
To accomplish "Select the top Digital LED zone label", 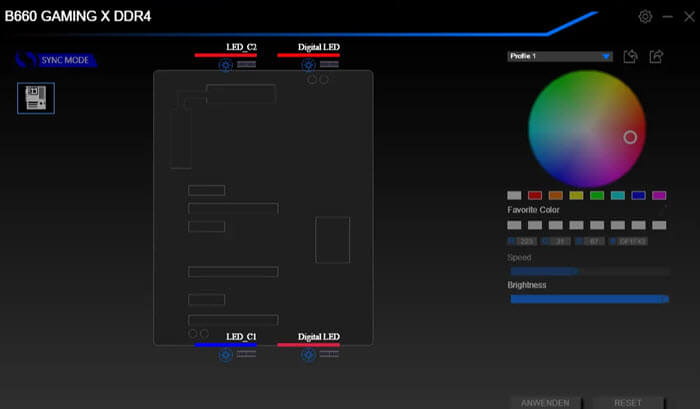I will (319, 47).
